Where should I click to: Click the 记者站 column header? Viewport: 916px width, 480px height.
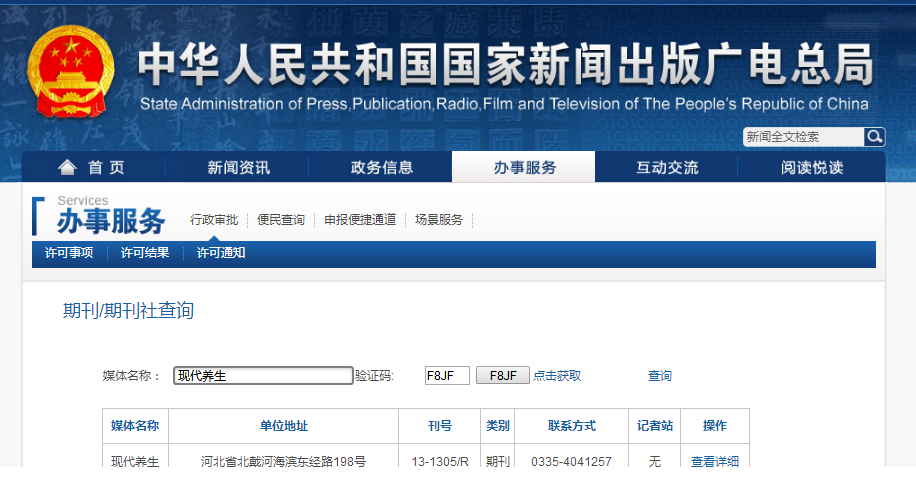tap(655, 426)
